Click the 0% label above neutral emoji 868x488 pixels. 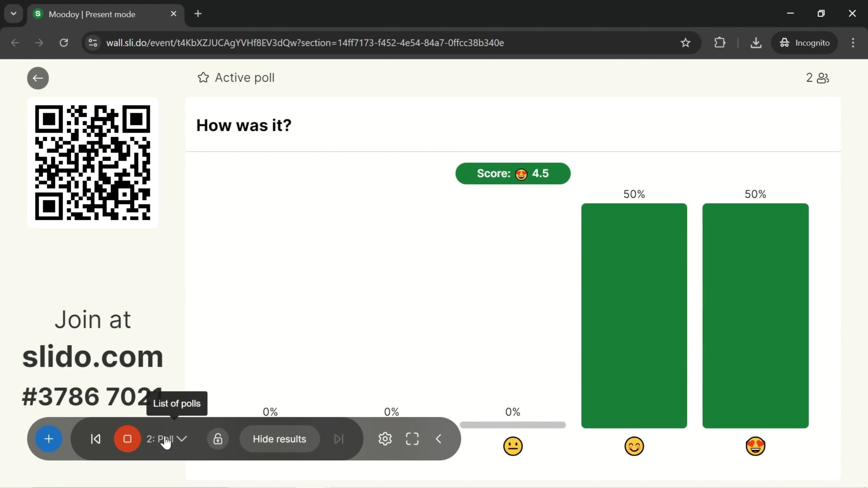[x=513, y=412]
